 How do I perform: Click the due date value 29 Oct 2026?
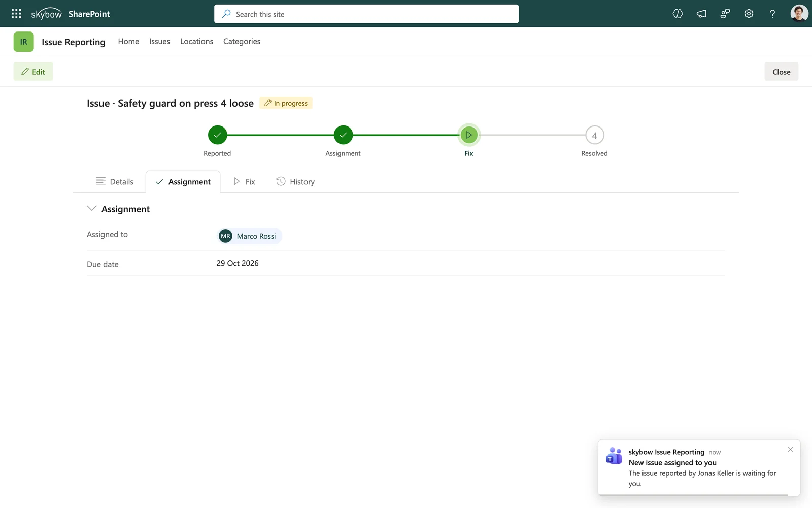click(238, 263)
